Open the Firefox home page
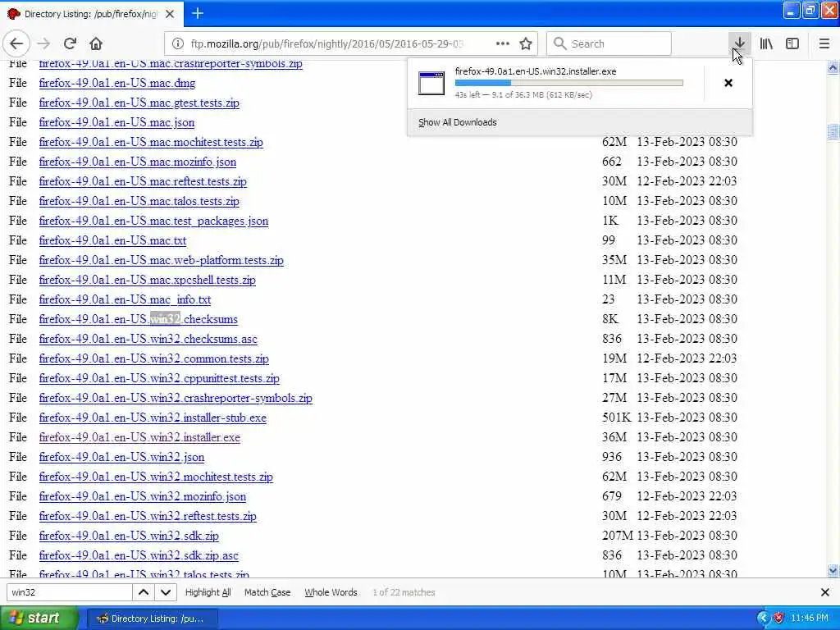Viewport: 840px width, 630px height. (x=96, y=43)
